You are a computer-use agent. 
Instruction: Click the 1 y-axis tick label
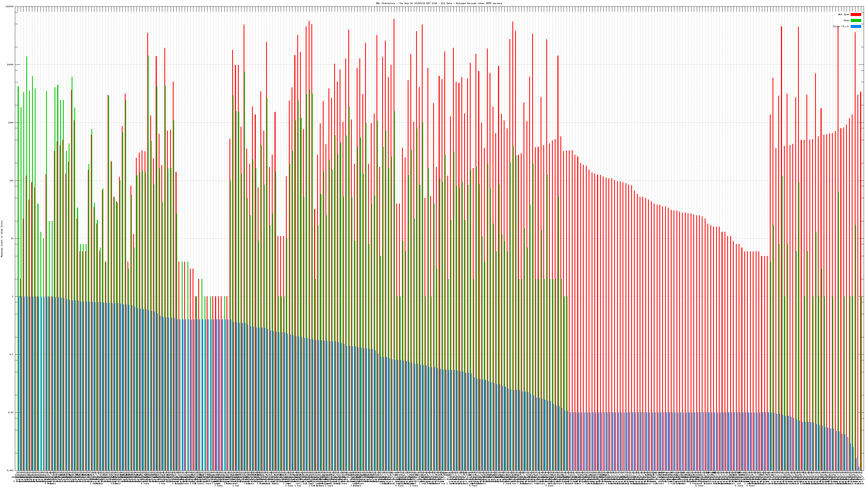(13, 296)
